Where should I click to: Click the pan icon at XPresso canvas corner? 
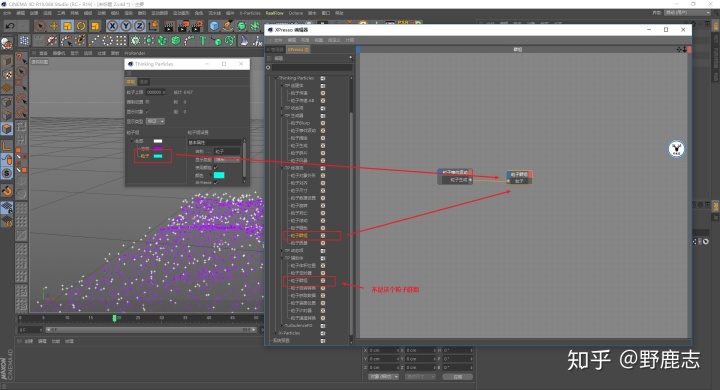679,49
